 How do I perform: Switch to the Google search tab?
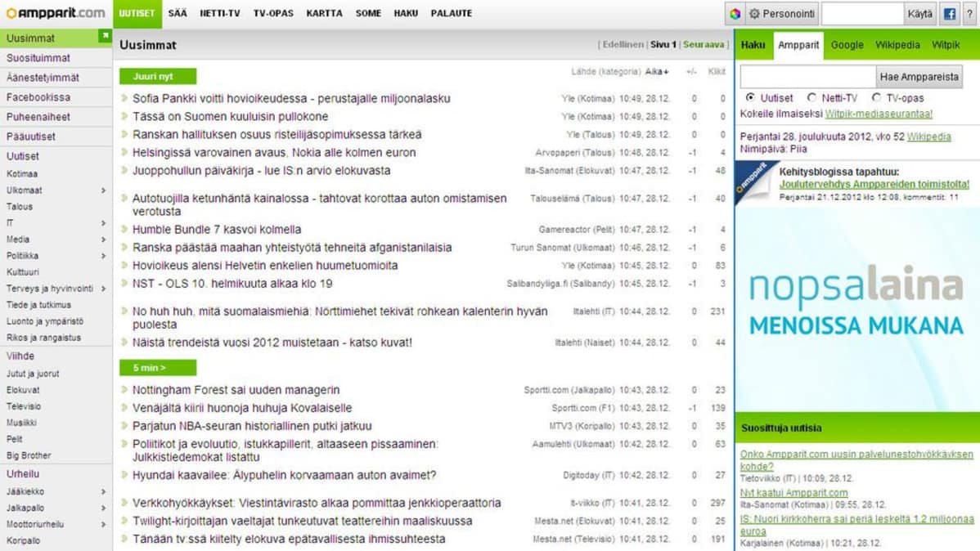coord(847,45)
